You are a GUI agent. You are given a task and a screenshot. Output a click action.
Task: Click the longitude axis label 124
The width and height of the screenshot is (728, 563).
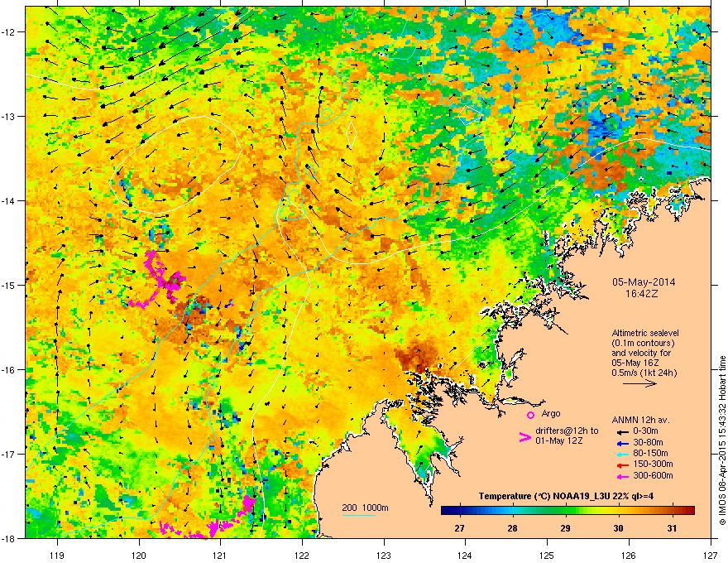point(465,555)
